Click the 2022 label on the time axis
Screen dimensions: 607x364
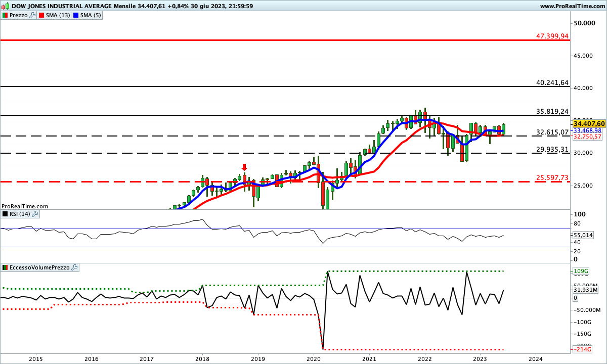coord(425,359)
